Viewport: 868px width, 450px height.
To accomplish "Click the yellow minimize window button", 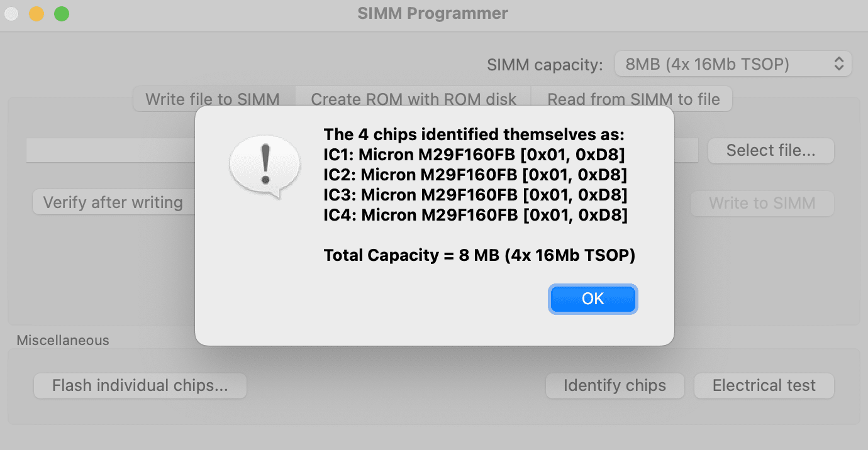I will click(36, 13).
